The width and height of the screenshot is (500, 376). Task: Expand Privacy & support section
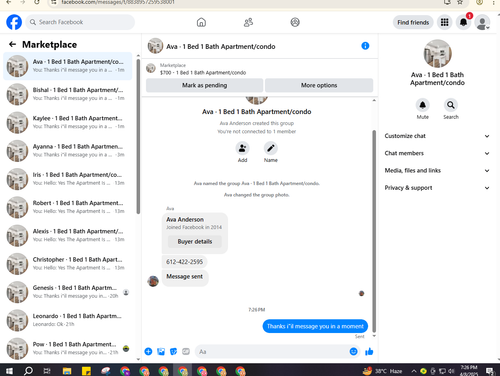pos(437,188)
